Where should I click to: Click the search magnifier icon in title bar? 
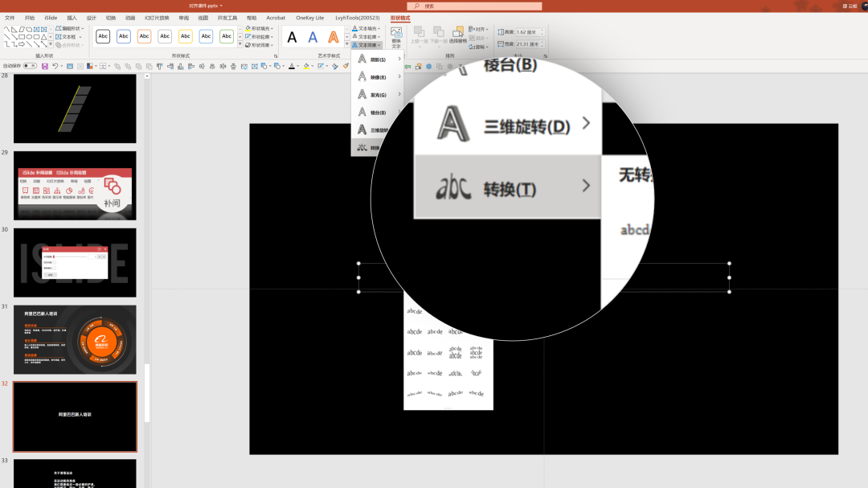point(417,6)
